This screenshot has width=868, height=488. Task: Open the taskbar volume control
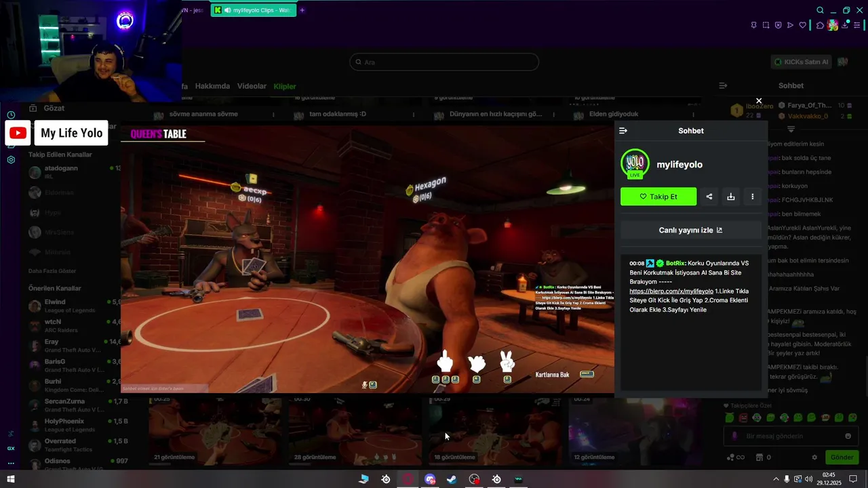point(808,479)
